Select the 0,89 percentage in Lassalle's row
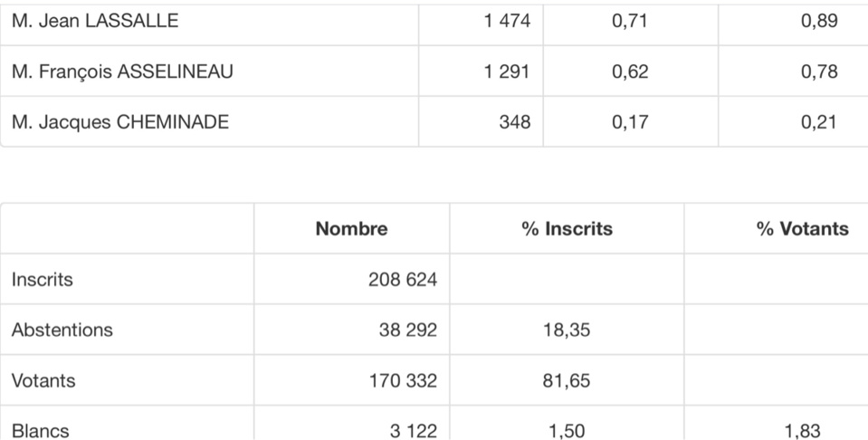This screenshot has height=440, width=868. 819,21
